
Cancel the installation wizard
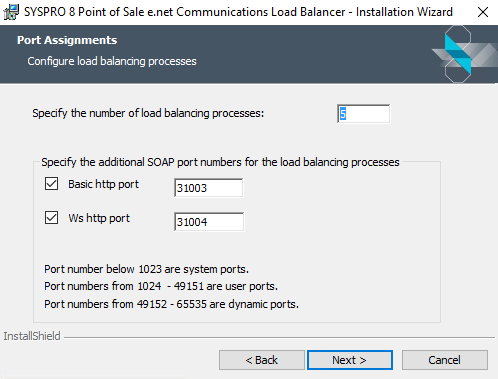(445, 360)
